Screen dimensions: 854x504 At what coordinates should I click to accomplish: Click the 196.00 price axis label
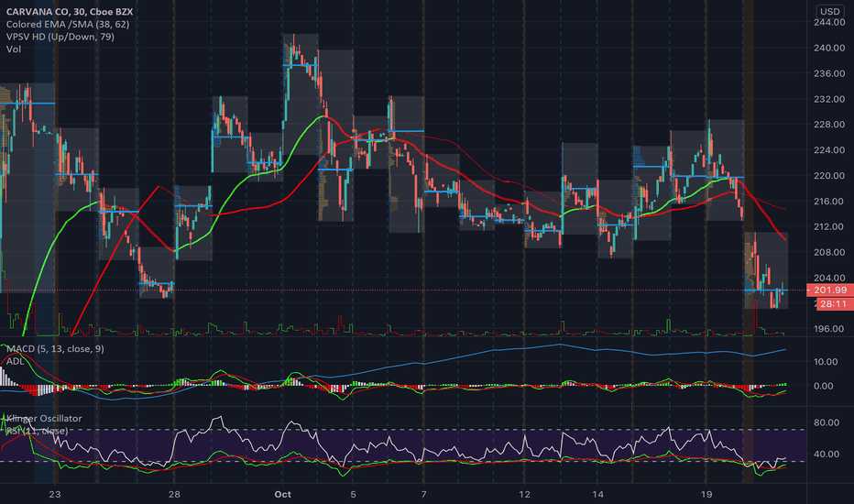coord(829,329)
